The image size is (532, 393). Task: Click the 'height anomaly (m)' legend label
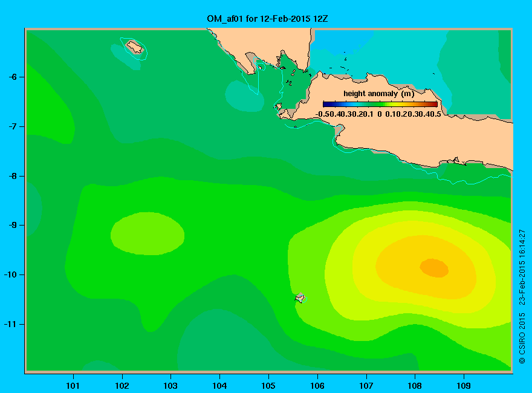(x=379, y=94)
